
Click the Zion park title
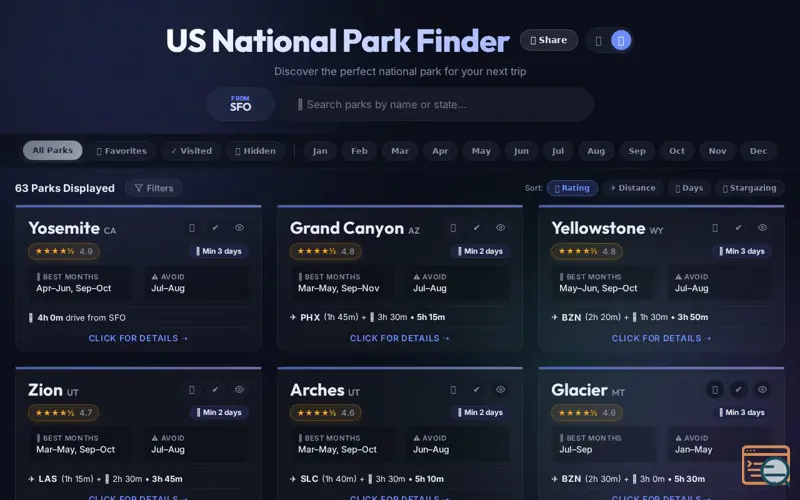[x=45, y=390]
